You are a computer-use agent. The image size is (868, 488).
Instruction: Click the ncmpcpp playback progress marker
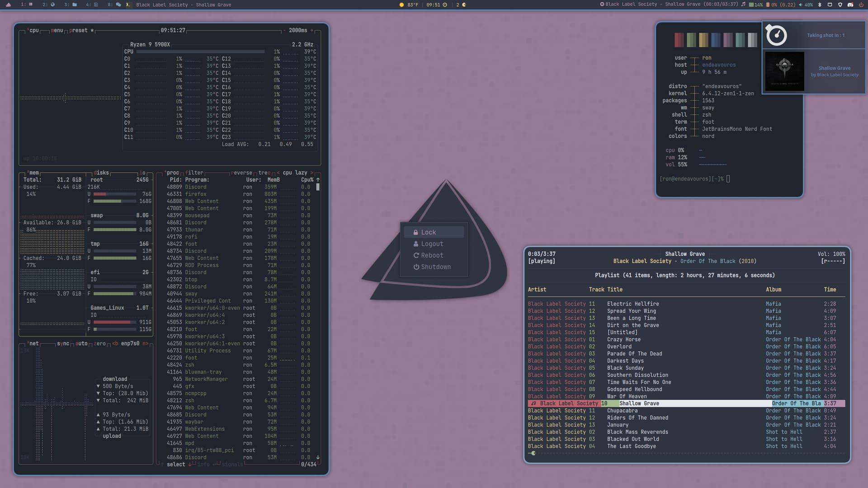533,453
